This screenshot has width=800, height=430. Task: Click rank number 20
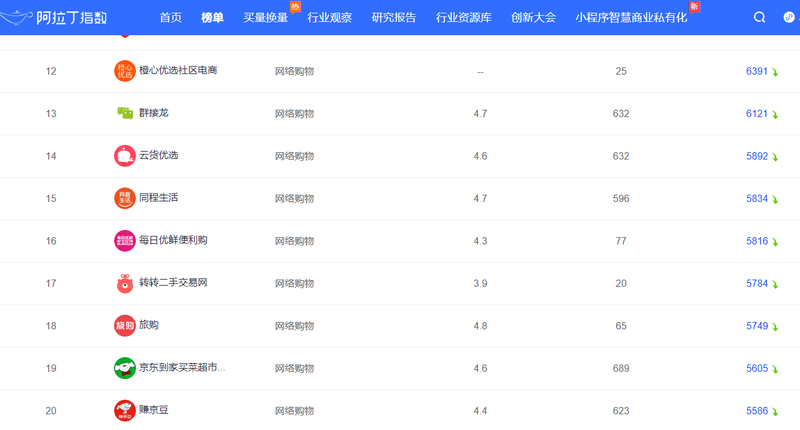coord(51,411)
